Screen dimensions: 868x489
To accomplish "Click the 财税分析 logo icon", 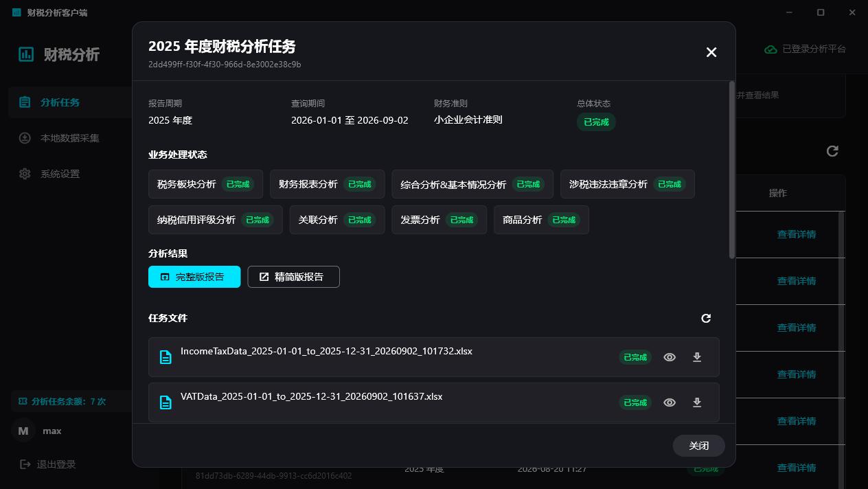I will 26,54.
